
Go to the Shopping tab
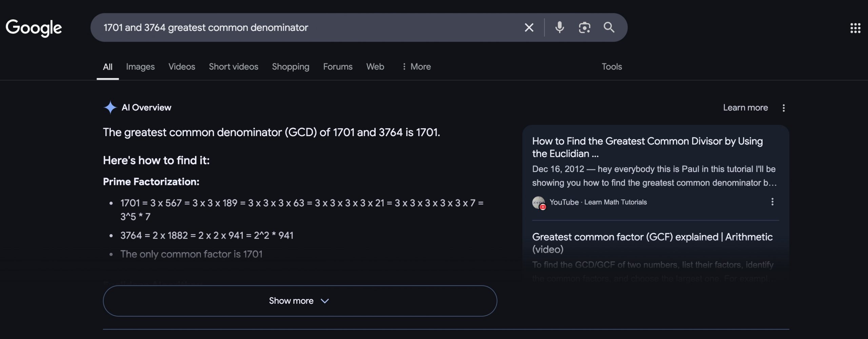(291, 67)
